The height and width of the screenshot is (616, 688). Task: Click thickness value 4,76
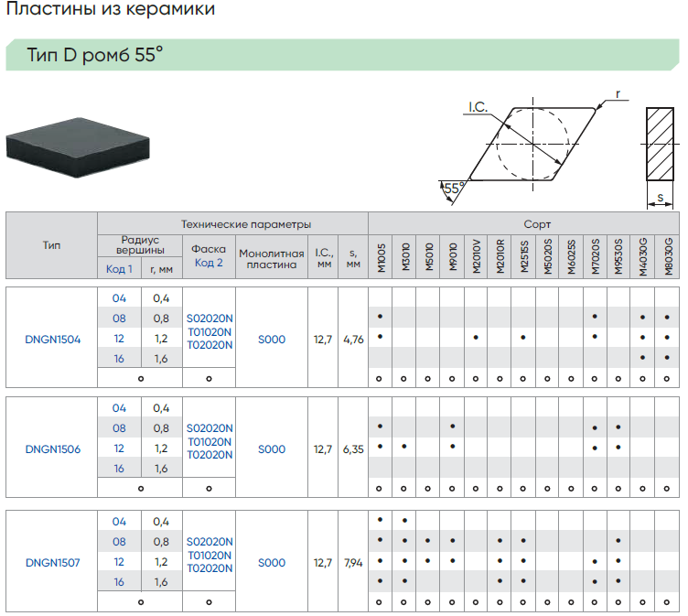(x=353, y=340)
